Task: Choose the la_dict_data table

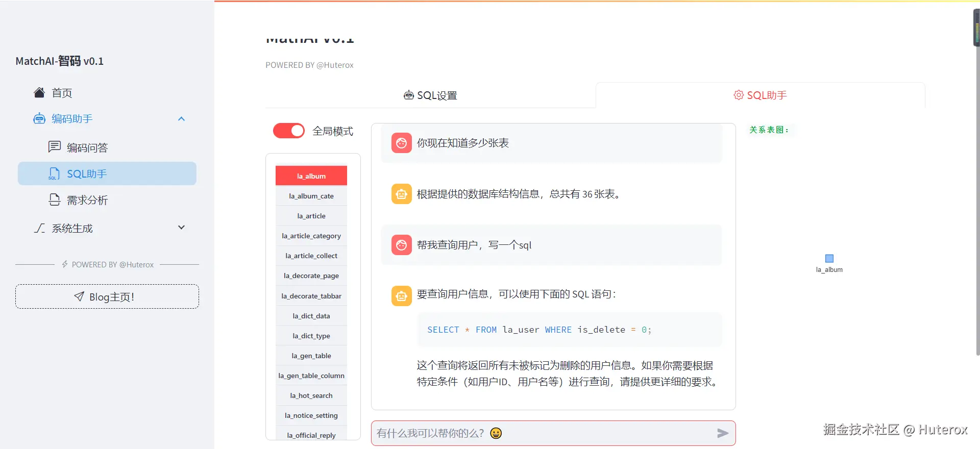Action: click(x=311, y=316)
